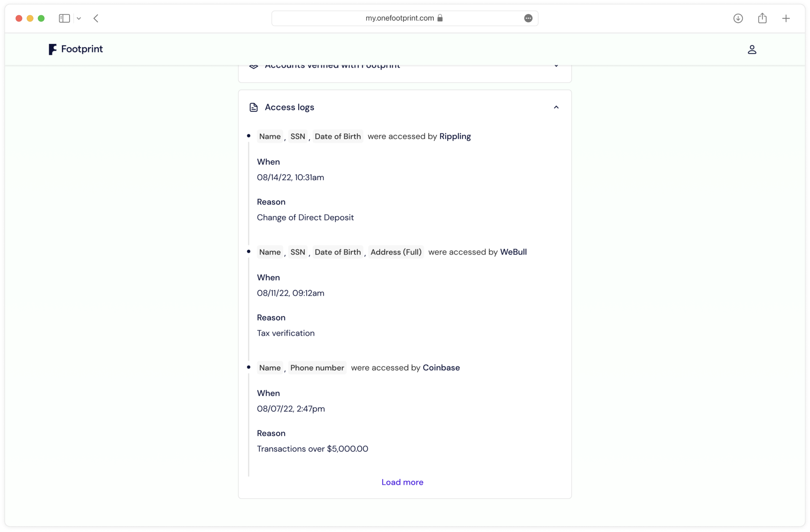Click the Load more link
Image resolution: width=810 pixels, height=532 pixels.
(402, 482)
